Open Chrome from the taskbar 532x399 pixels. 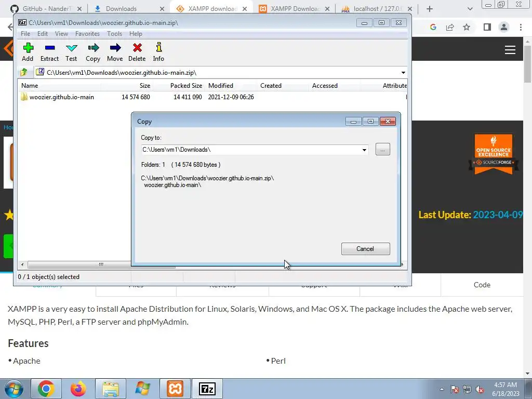[46, 389]
